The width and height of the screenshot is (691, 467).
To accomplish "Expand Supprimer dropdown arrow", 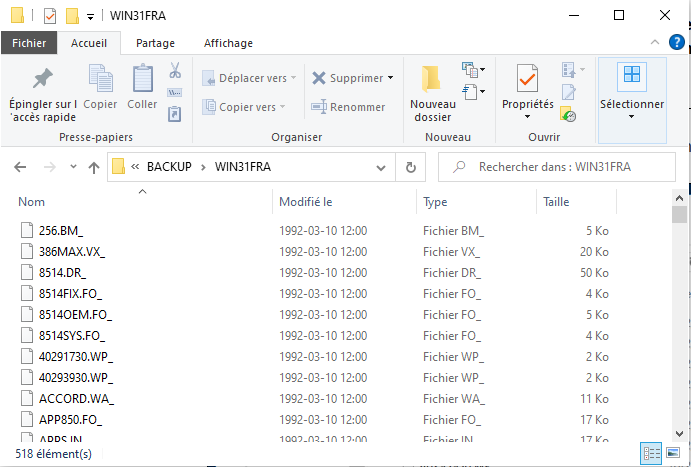I will [x=390, y=78].
